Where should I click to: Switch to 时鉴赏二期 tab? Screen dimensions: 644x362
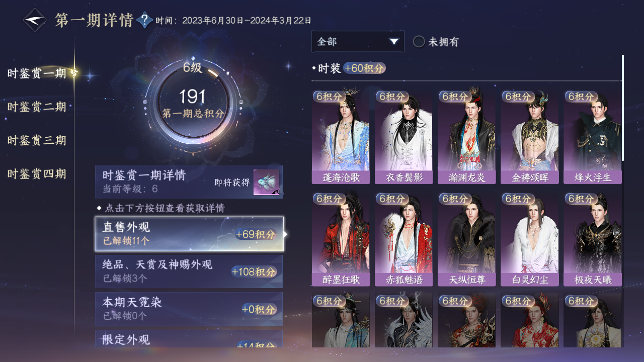click(x=37, y=107)
